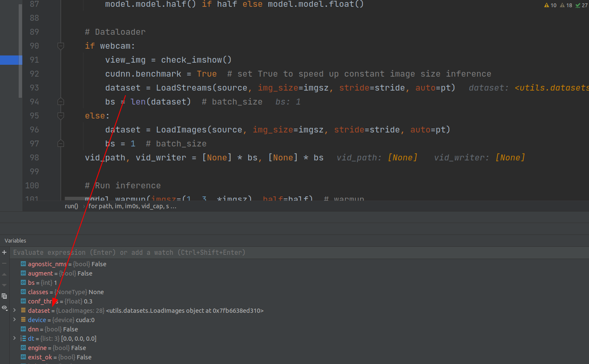Place cursor on 'check_imshow()' in line 91
The image size is (589, 364).
(197, 60)
